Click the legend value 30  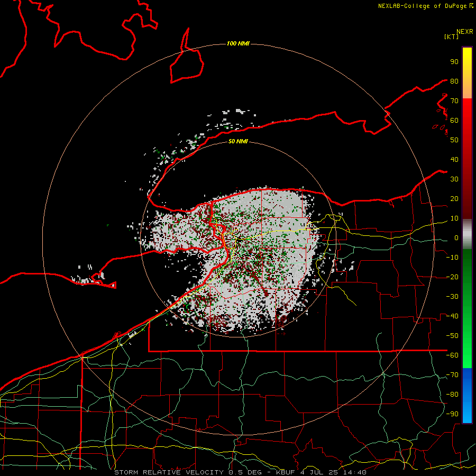[454, 179]
